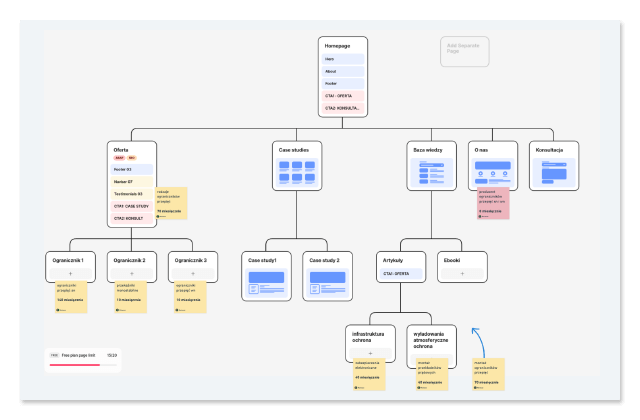
Task: Select the O nas page wireframe
Action: 493,172
